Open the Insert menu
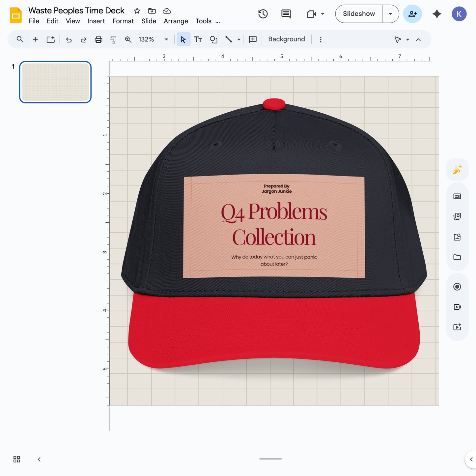 click(x=96, y=21)
